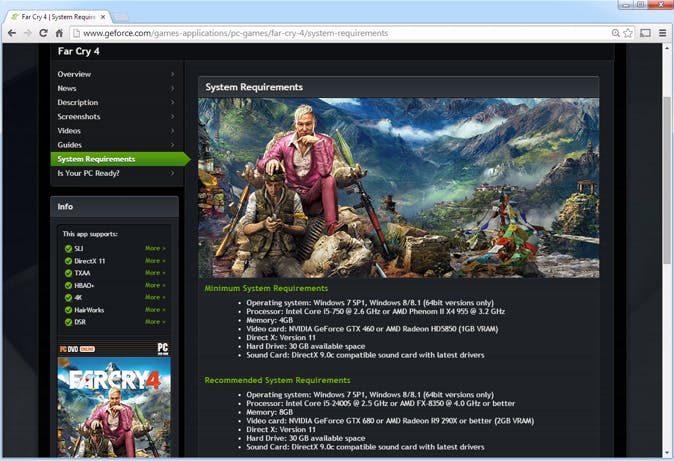Click the Far Cry 4 page title

tap(79, 51)
